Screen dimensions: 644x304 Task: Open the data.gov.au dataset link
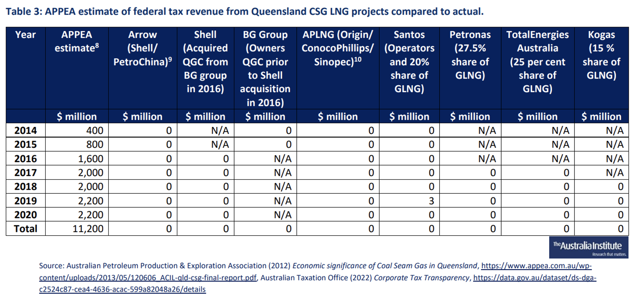(318, 283)
